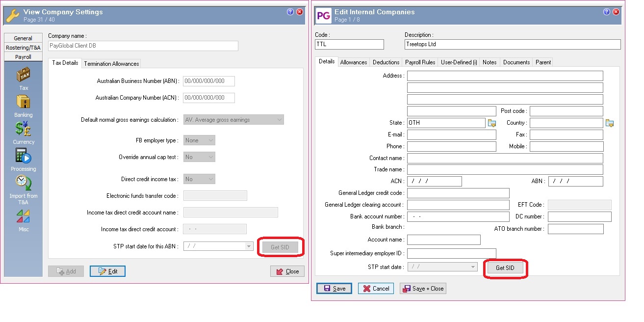This screenshot has height=322, width=644.
Task: Click the Fax field
Action: point(566,134)
